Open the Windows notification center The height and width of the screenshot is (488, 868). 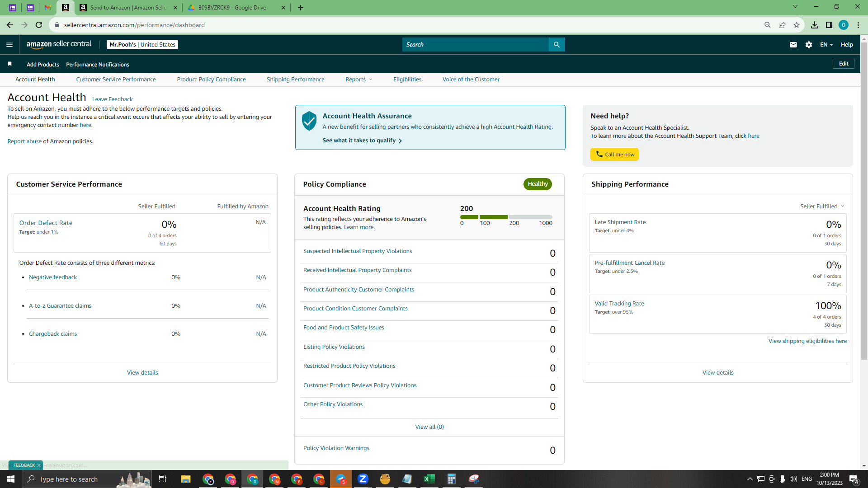(x=854, y=479)
